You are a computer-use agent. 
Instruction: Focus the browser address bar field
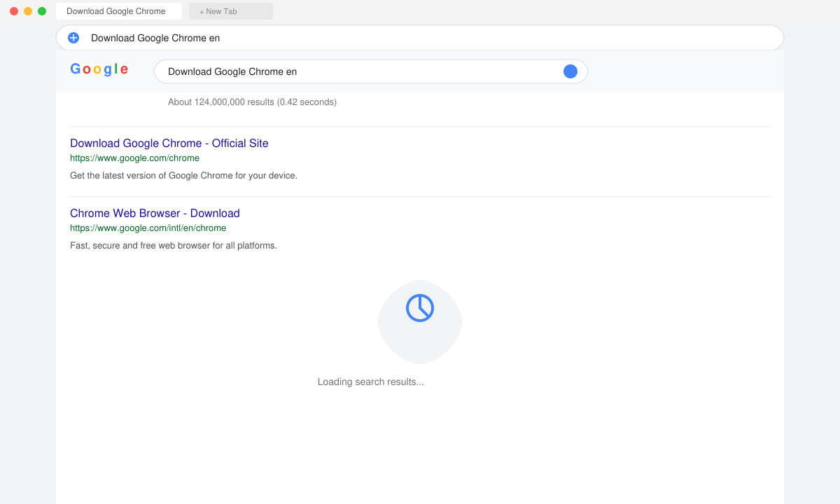point(420,38)
